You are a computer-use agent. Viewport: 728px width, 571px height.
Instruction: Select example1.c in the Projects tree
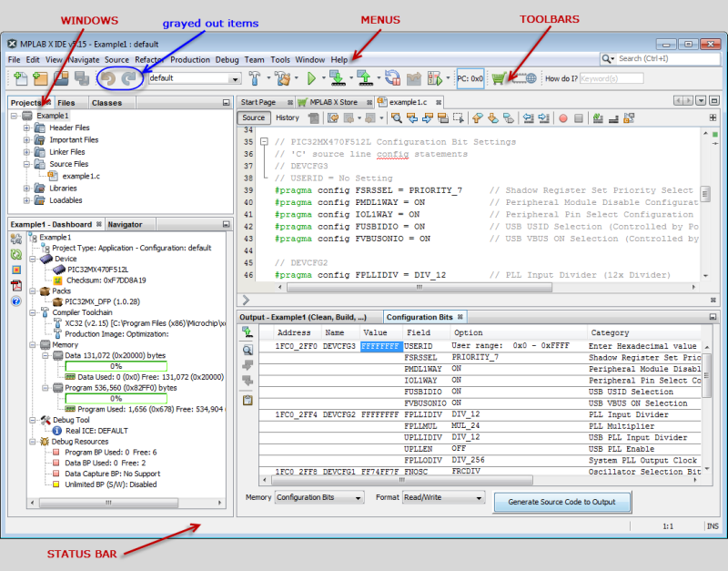point(80,176)
